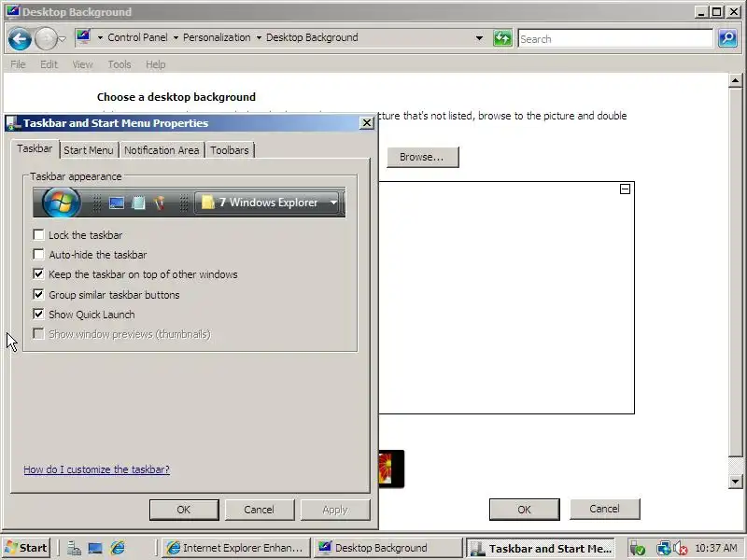Screen dimensions: 747x560
Task: Uncheck Show Quick Launch
Action: pos(38,315)
